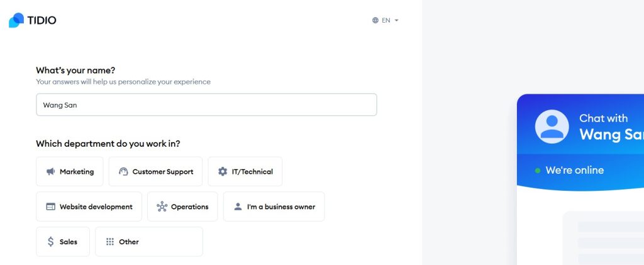
Task: Click the grid dots Other icon
Action: click(x=110, y=242)
